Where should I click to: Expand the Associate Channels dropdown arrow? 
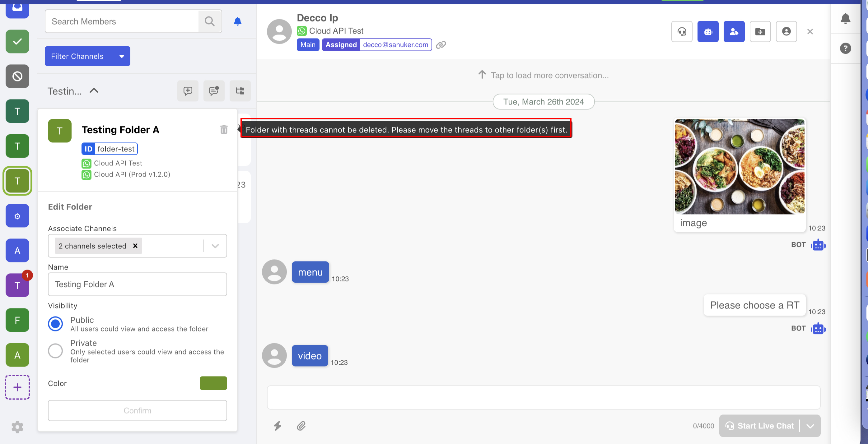[215, 246]
